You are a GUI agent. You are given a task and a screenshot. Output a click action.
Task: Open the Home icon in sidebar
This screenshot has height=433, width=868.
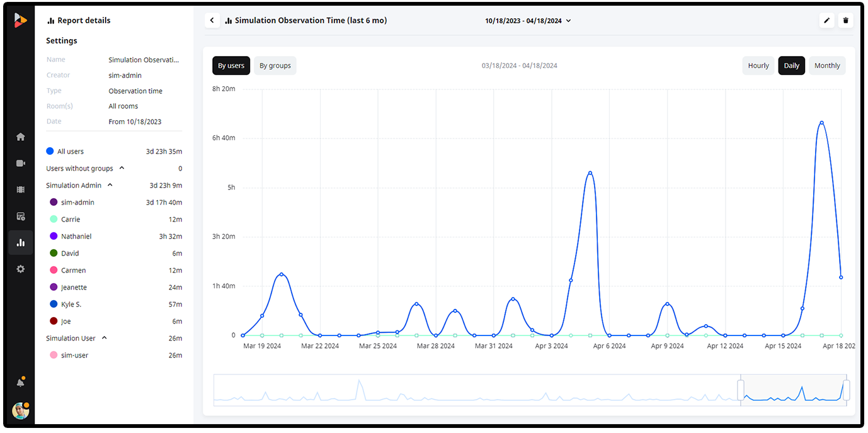pos(21,137)
